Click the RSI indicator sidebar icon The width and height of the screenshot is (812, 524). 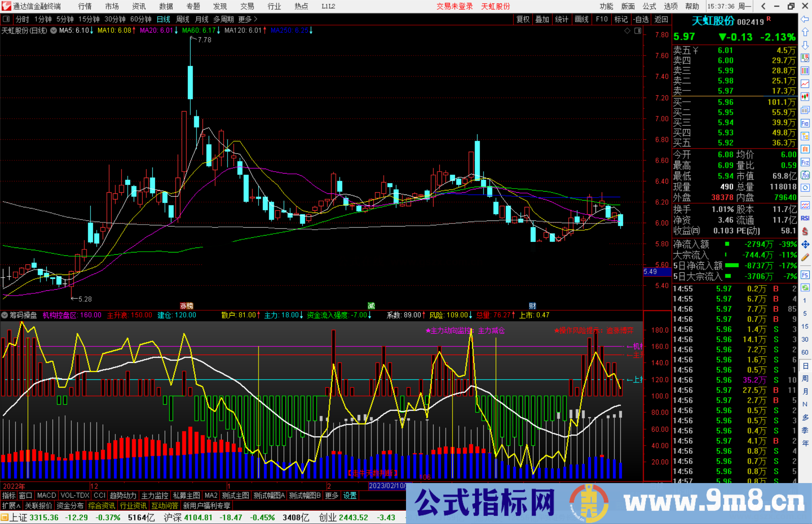805,218
